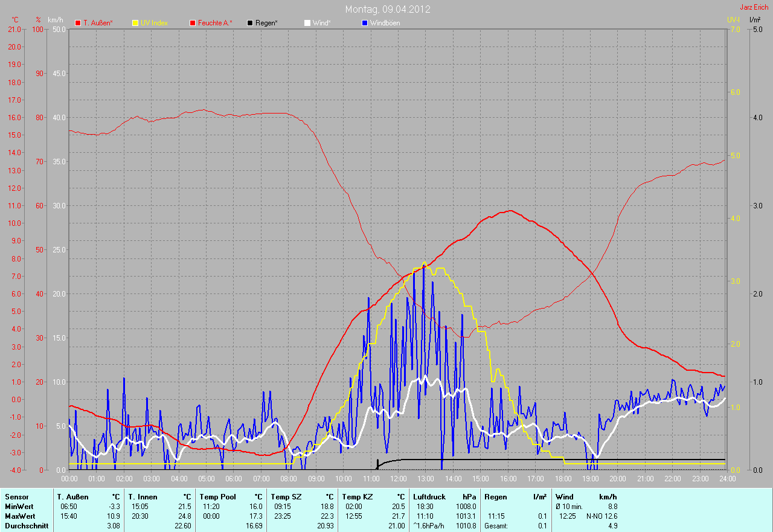Click the 18:00 mark on the time axis

pyautogui.click(x=563, y=479)
